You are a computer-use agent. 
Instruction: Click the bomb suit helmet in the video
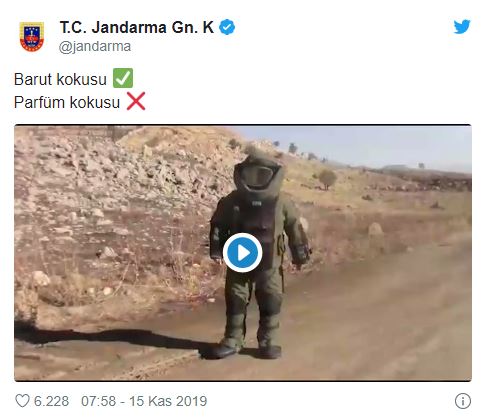(259, 173)
